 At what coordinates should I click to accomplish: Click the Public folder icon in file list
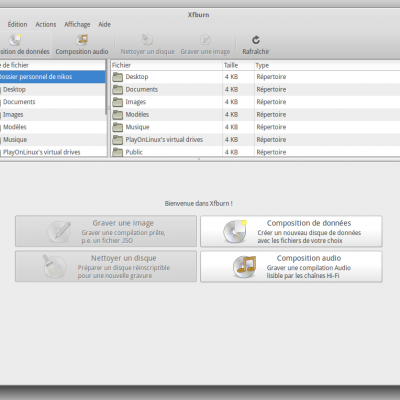tap(117, 152)
